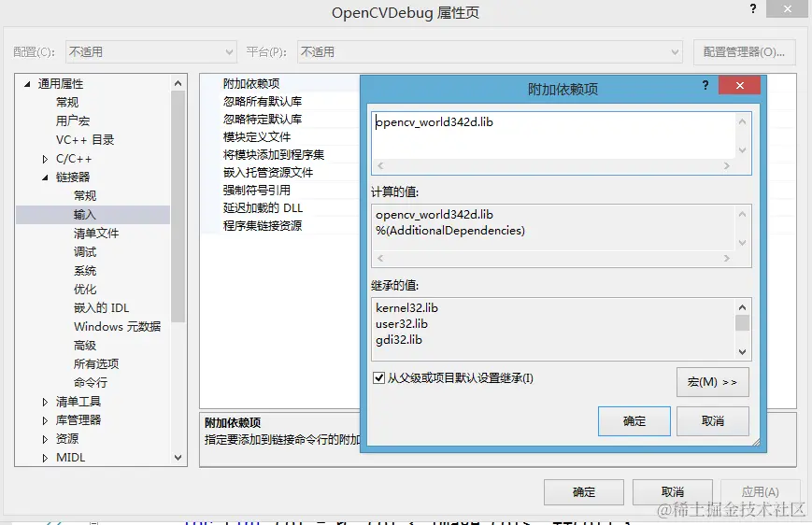Toggle 从父级或项目默认设置继承 checkbox
812x525 pixels.
[378, 378]
